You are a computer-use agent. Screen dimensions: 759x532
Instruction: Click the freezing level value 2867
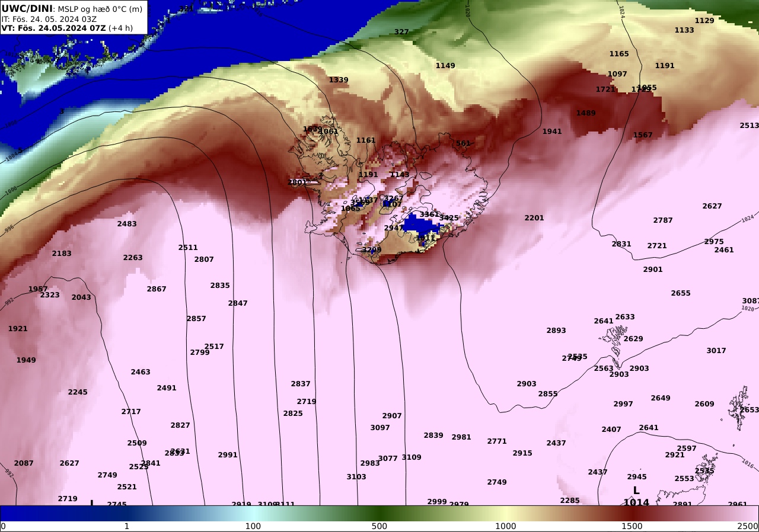[x=157, y=289]
